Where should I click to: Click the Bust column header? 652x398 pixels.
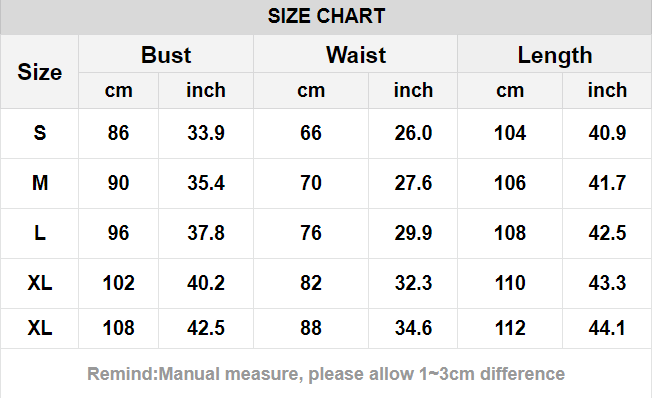pos(166,55)
